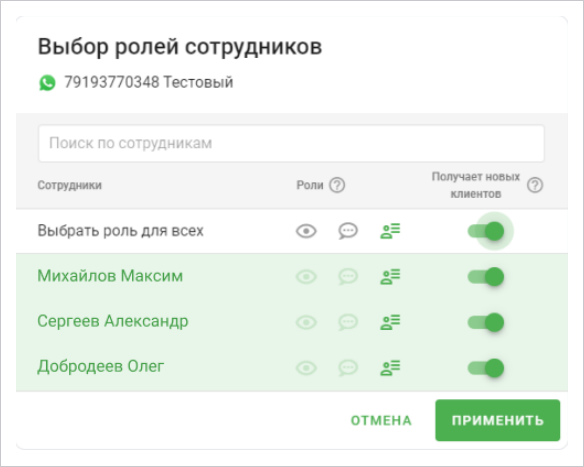
Task: Set viewer eye role for Сергеев Александр
Action: (306, 322)
